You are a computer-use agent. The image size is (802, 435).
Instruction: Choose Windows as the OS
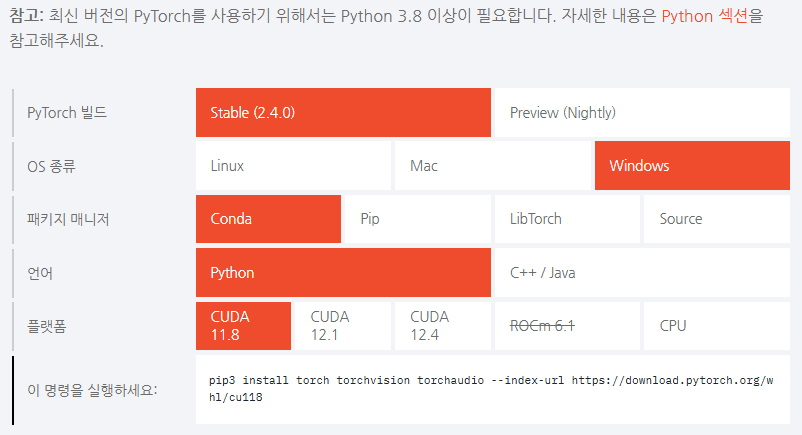point(692,166)
